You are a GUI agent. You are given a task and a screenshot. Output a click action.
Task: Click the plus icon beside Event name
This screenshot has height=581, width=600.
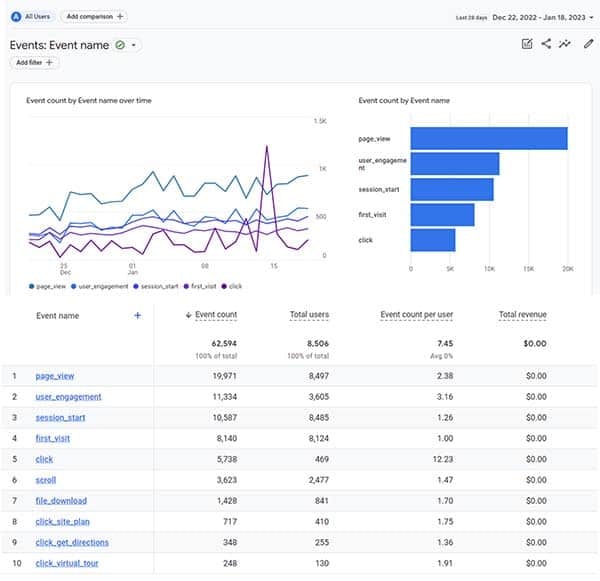(137, 315)
